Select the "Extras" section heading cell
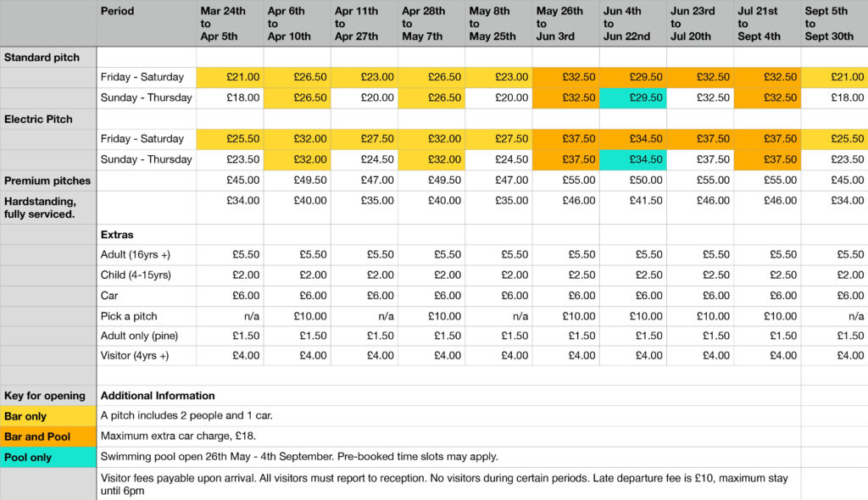 pyautogui.click(x=146, y=234)
